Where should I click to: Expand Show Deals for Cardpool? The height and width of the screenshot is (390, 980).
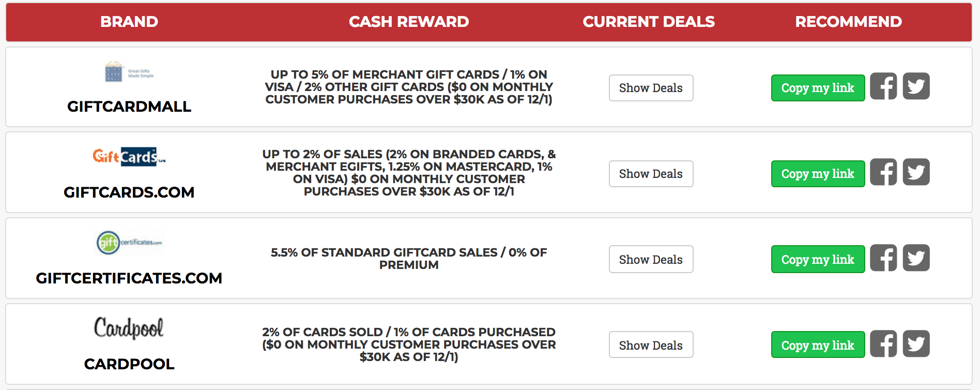tap(651, 345)
